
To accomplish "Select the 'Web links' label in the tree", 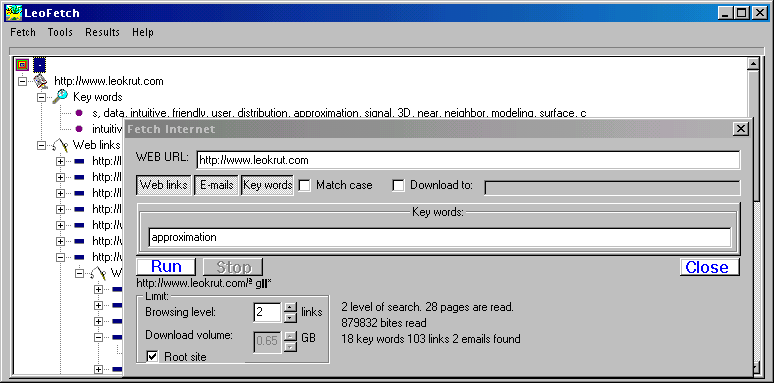I will click(97, 145).
